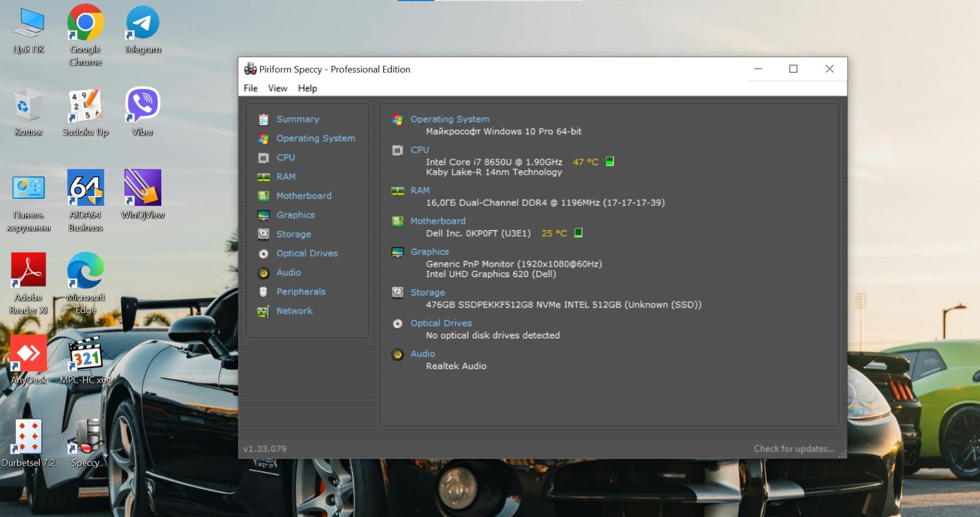Click the Motherboard icon in summary panel
Viewport: 980px width, 517px height.
[x=397, y=221]
